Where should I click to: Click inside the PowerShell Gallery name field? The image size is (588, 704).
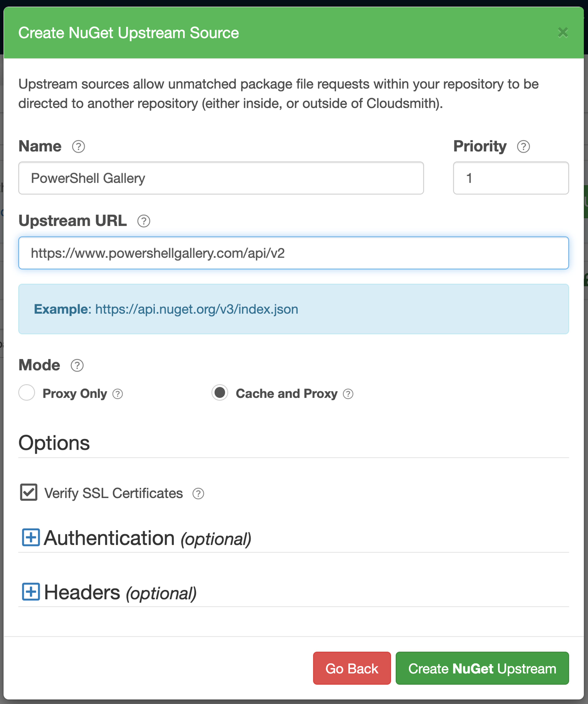[221, 178]
